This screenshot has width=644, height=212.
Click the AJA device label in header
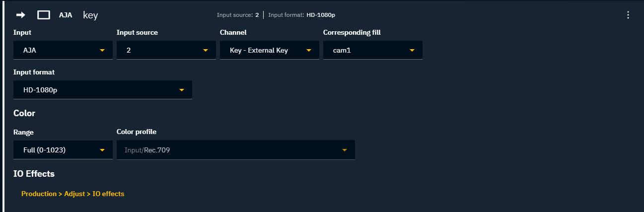coord(66,15)
